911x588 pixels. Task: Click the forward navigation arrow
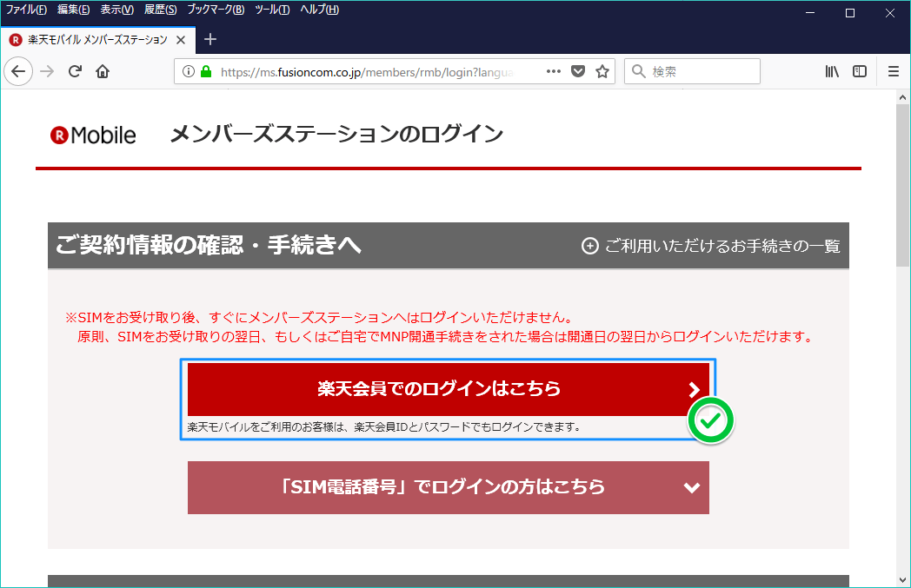(47, 71)
